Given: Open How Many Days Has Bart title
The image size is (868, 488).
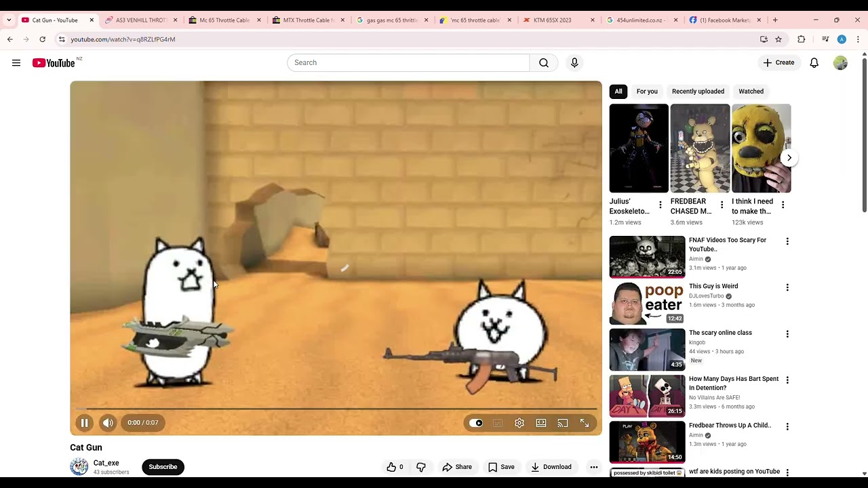Looking at the screenshot, I should point(734,384).
